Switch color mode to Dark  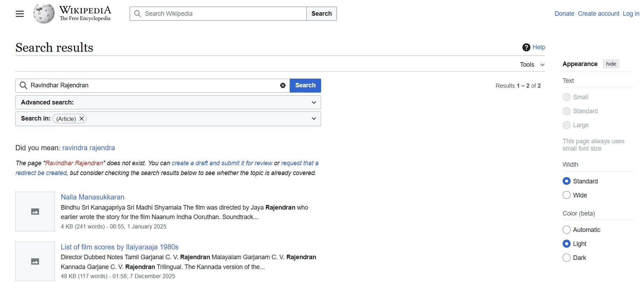(x=566, y=258)
